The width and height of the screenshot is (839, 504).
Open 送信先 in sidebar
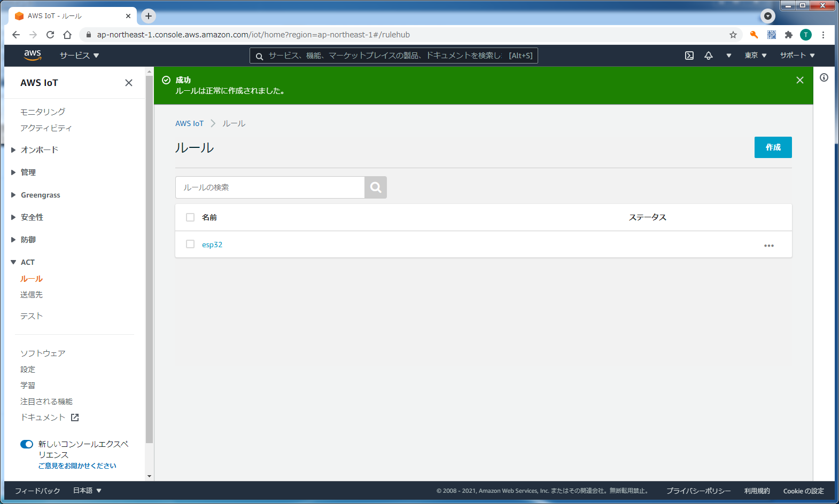32,295
